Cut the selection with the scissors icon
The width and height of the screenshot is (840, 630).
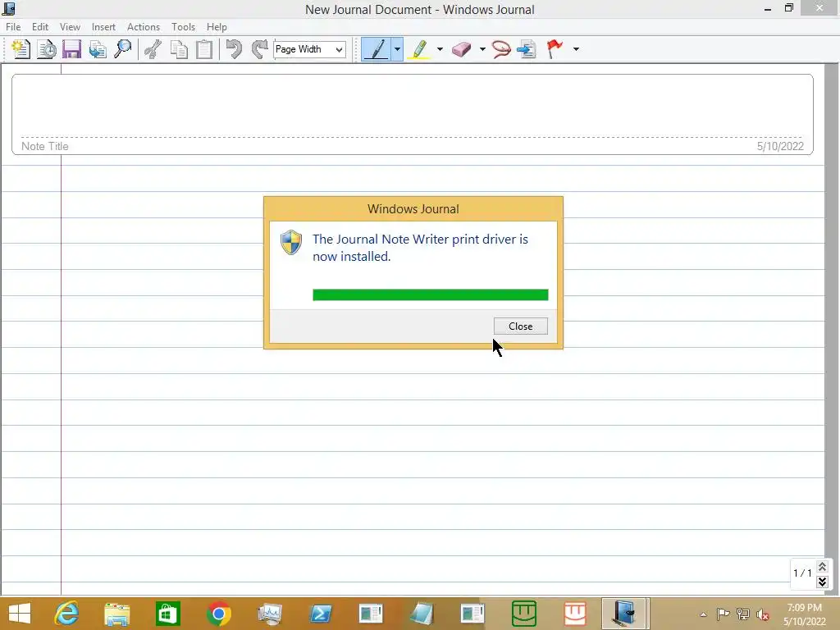153,49
